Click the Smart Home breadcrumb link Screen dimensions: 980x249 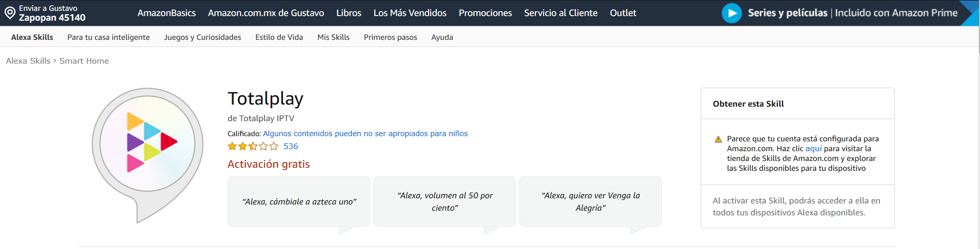tap(84, 61)
